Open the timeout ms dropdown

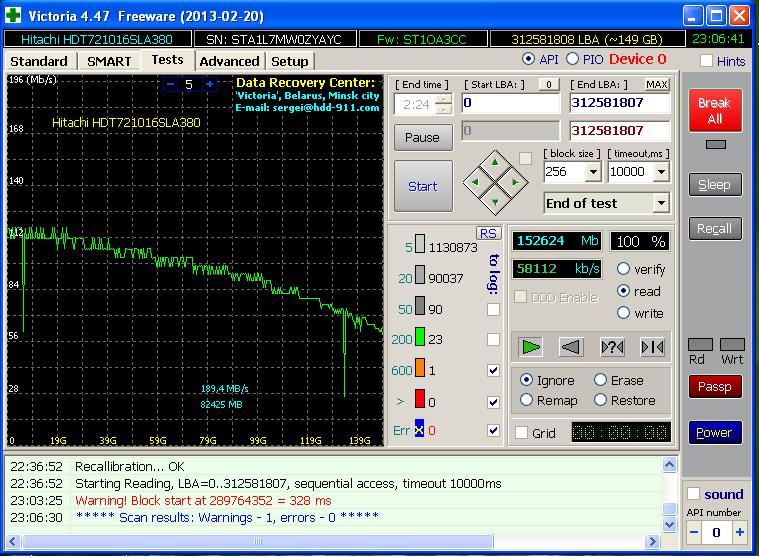660,172
